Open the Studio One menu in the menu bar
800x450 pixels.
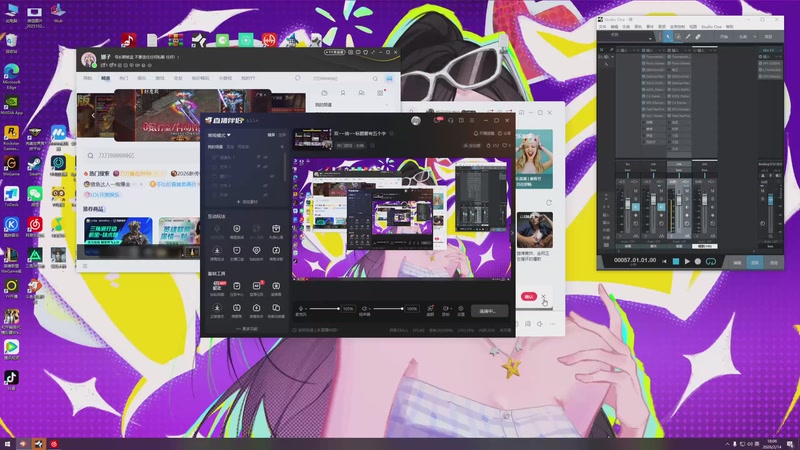pyautogui.click(x=711, y=27)
